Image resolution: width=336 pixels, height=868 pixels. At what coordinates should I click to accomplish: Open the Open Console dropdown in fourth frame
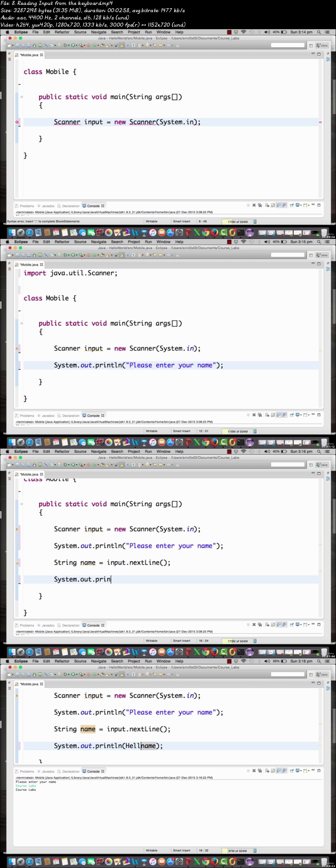tap(309, 770)
